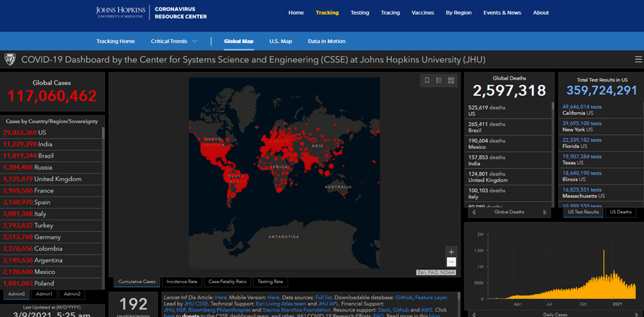The height and width of the screenshot is (317, 644).
Task: Open the Feature Layer link
Action: click(x=431, y=297)
